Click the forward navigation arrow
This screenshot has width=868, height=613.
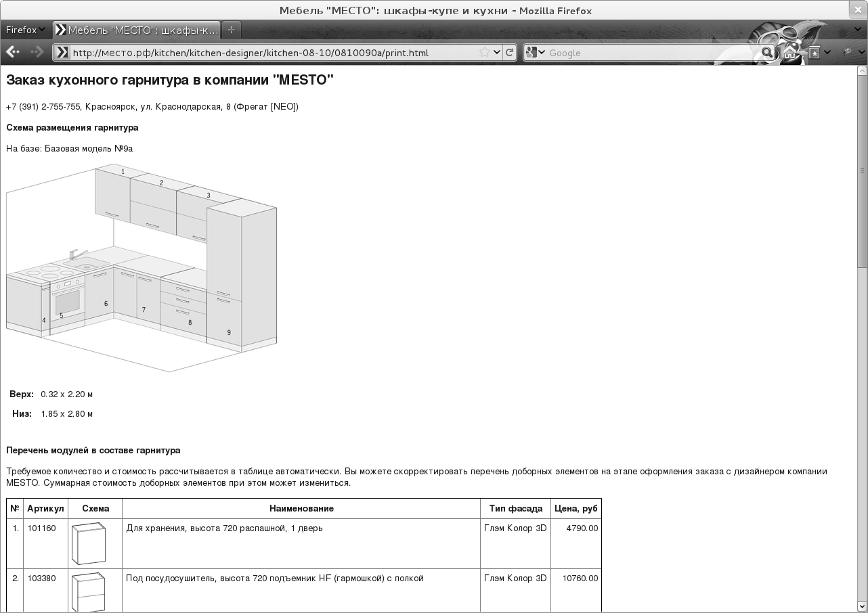(x=37, y=52)
